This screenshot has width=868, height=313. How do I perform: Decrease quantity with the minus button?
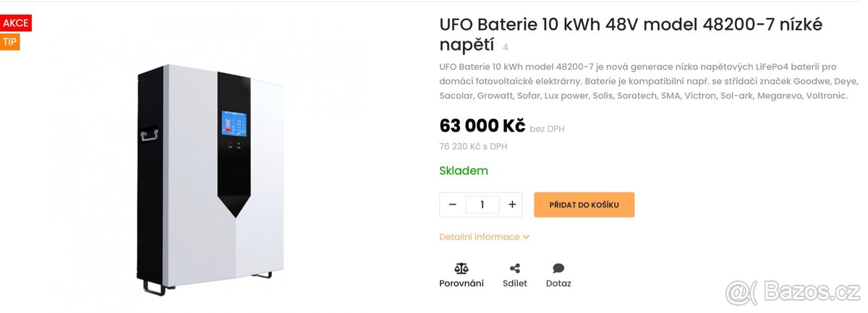[453, 205]
